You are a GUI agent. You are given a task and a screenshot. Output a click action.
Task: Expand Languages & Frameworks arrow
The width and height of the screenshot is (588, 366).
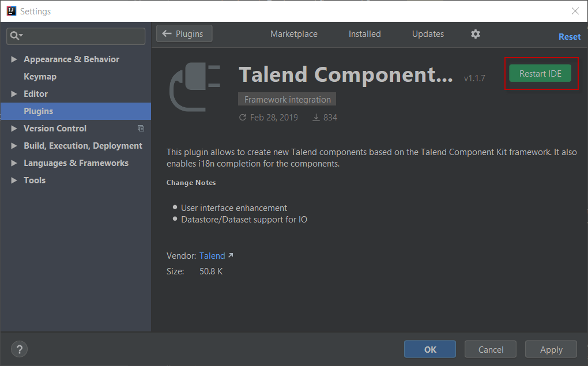(14, 163)
